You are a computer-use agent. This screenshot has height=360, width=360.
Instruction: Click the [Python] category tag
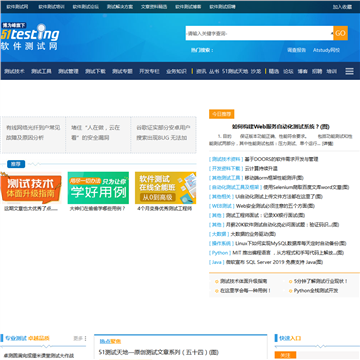click(220, 253)
